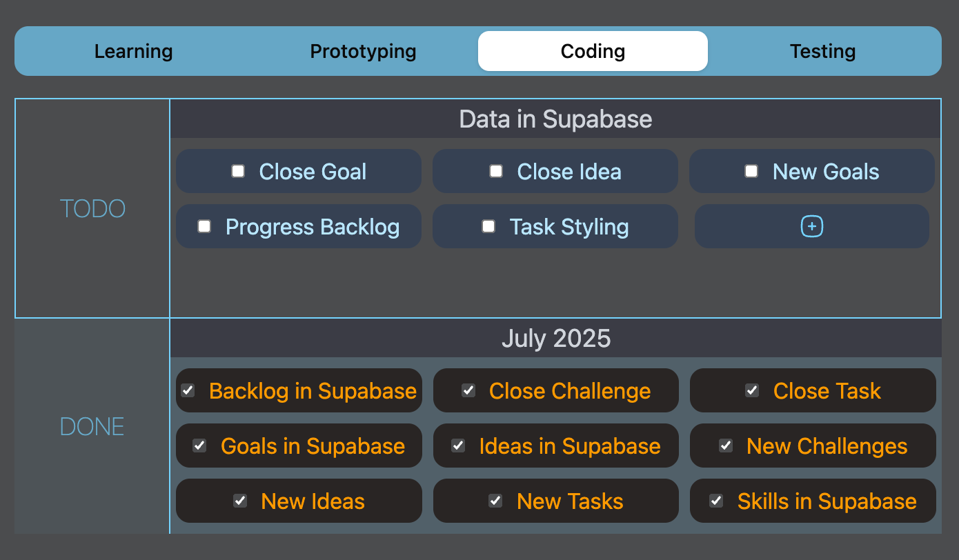Select the Testing tab
Screen dimensions: 959x560
822,51
